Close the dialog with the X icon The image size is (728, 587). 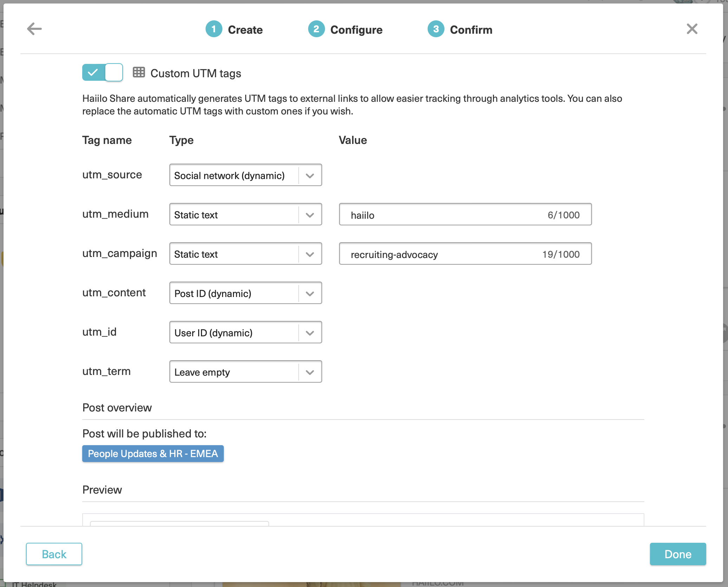click(x=692, y=29)
